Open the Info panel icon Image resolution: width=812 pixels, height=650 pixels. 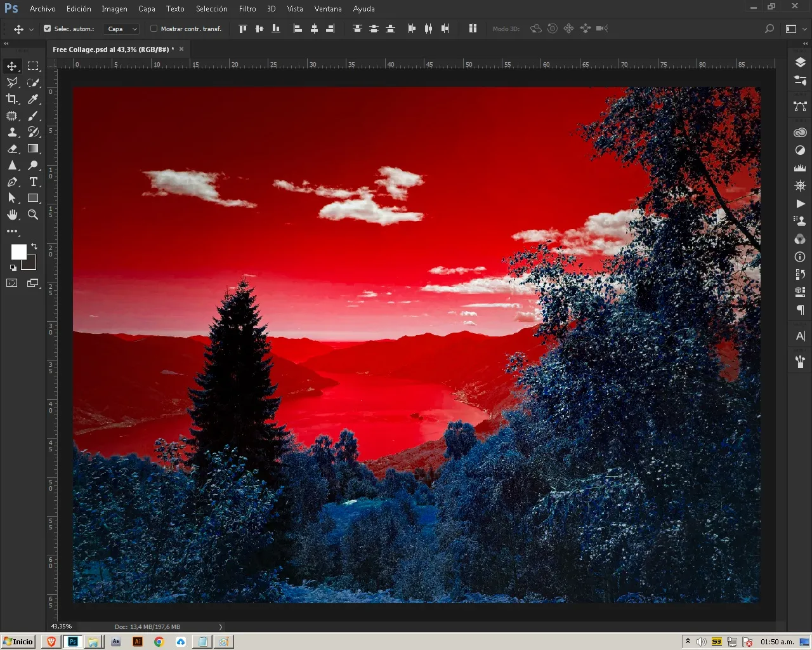800,257
